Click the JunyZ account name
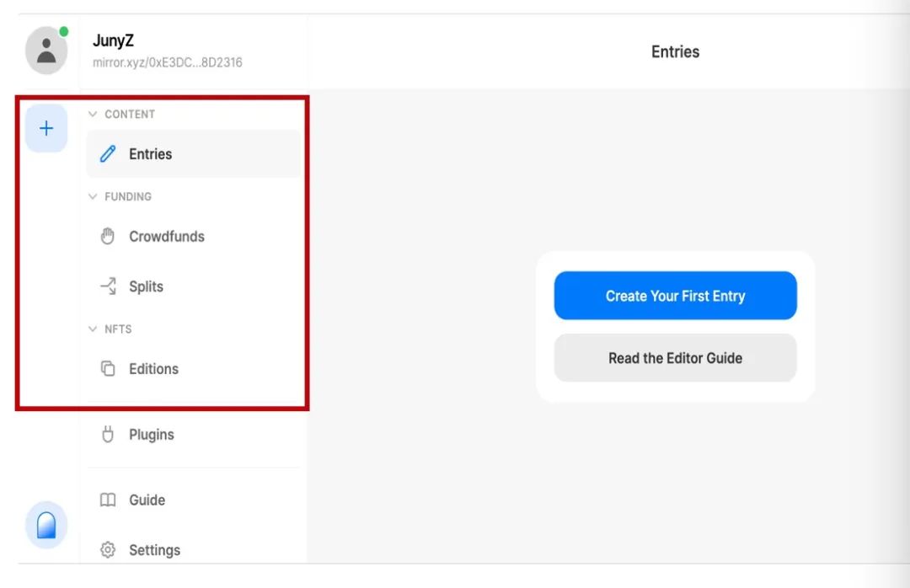The width and height of the screenshot is (910, 588). click(113, 40)
